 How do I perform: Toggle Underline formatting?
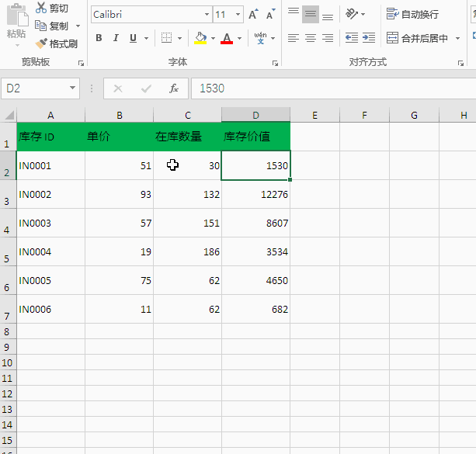click(133, 38)
